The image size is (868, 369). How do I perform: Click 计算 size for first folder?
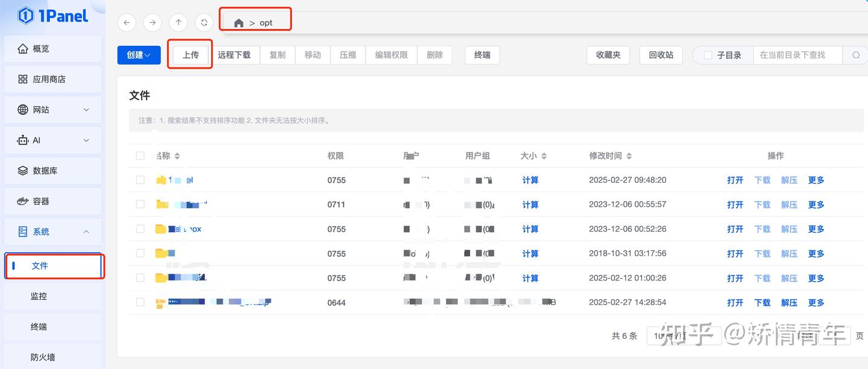point(530,180)
